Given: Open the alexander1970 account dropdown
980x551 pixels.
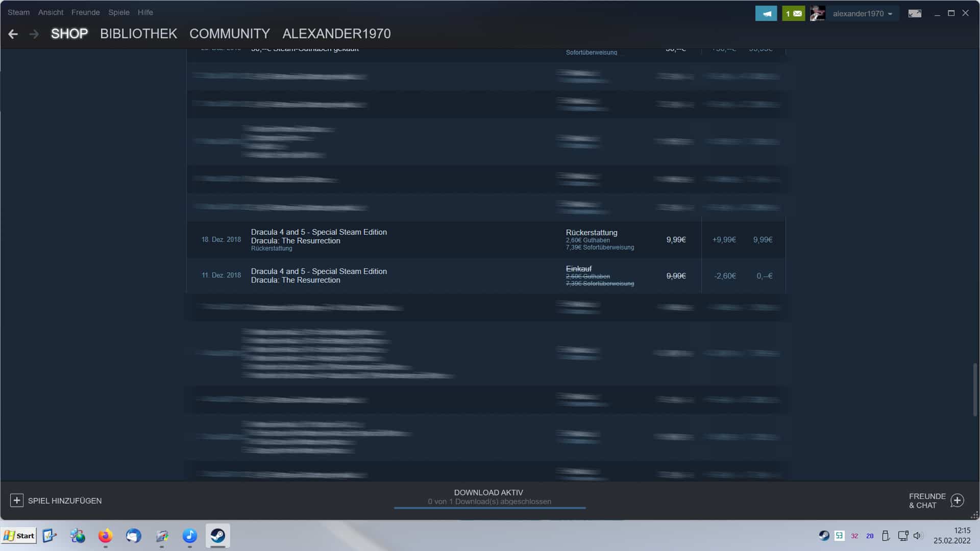Looking at the screenshot, I should coord(863,14).
